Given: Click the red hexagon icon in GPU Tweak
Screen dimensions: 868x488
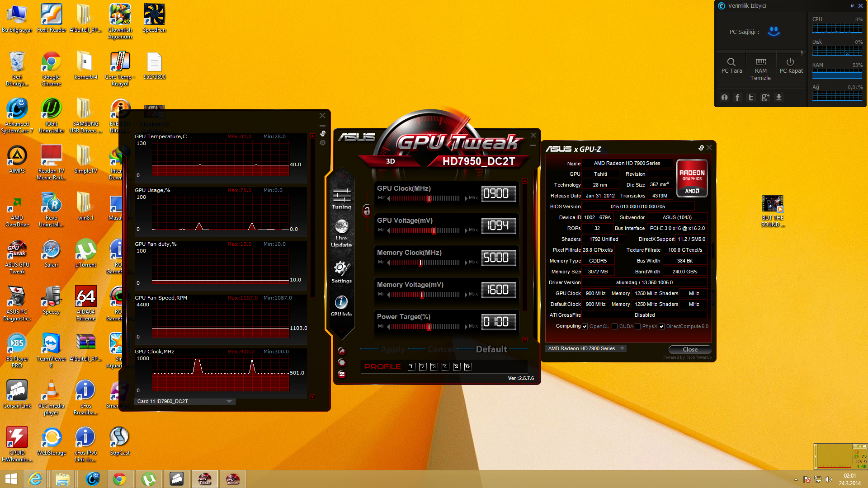Looking at the screenshot, I should click(x=342, y=362).
